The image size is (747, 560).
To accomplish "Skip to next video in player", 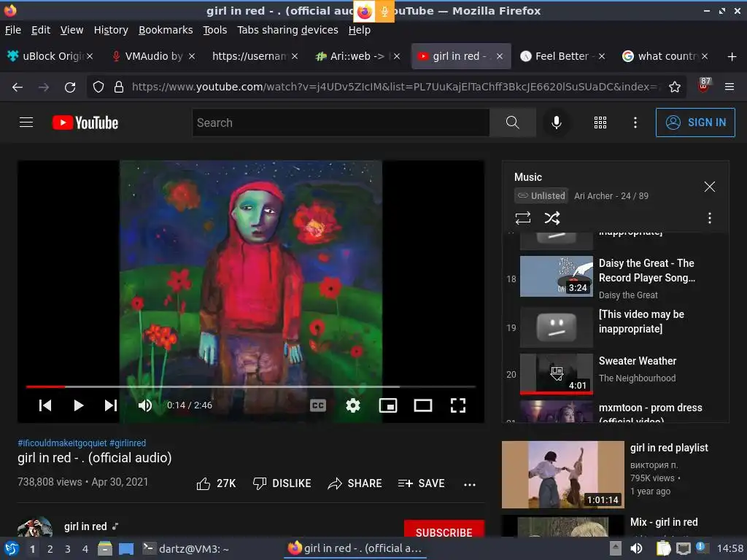I will [111, 405].
